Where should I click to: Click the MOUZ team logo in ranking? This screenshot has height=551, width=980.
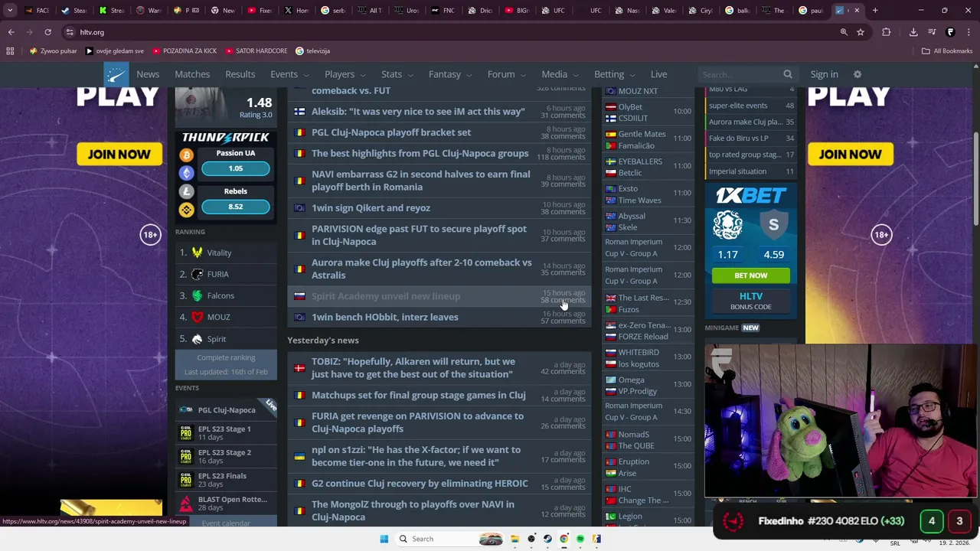tap(198, 317)
